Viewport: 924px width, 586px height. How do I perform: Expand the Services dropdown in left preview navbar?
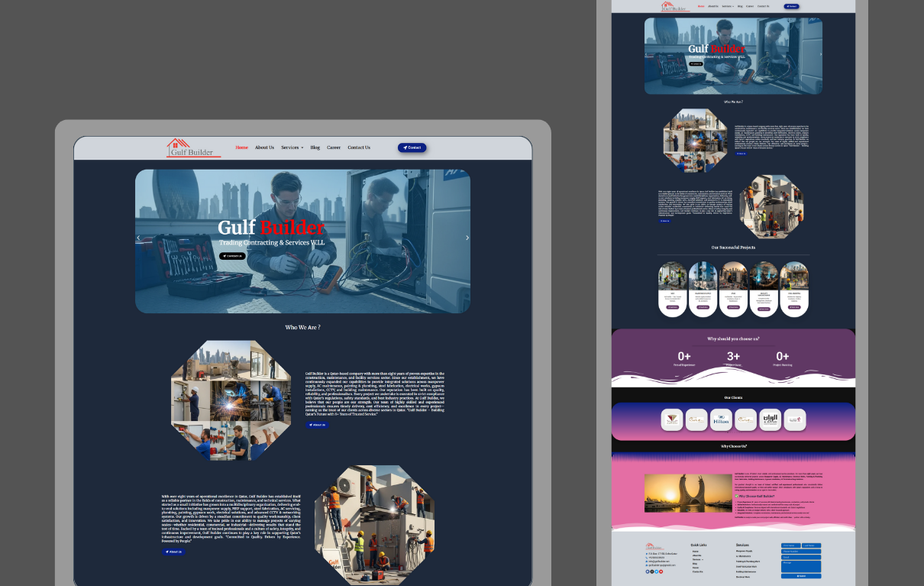[292, 147]
